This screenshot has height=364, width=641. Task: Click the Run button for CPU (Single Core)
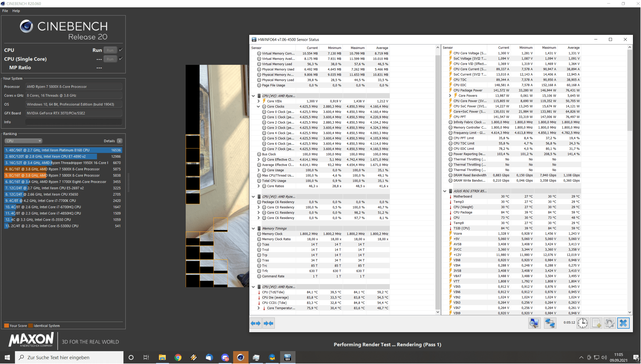click(110, 59)
